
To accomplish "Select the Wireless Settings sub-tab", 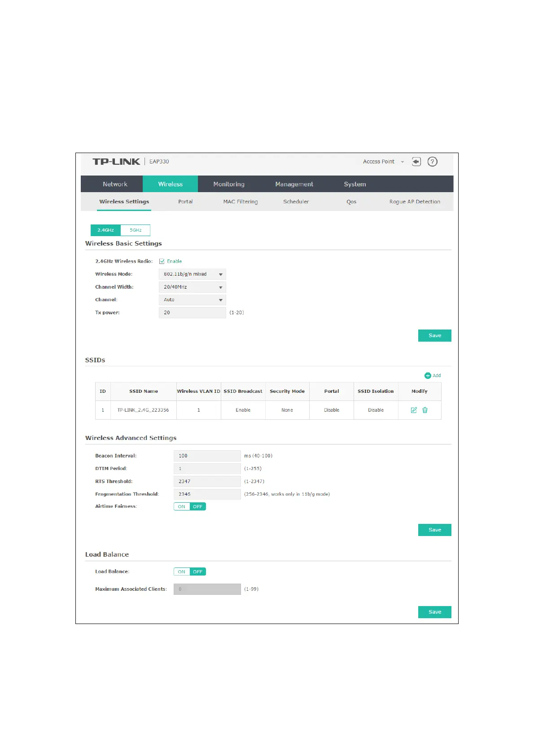I will (124, 202).
